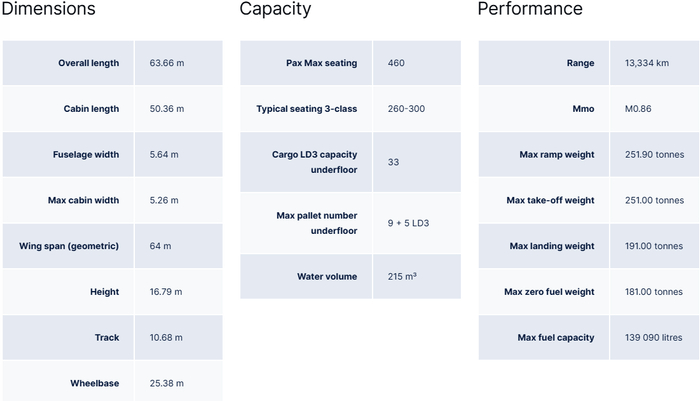Select the Wing span (geometric) label

click(x=69, y=246)
